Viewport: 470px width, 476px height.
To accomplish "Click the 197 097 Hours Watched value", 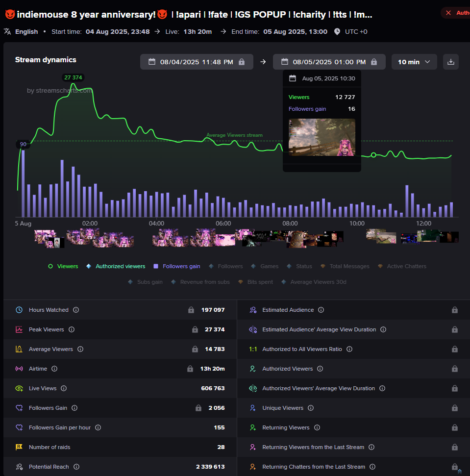I will pos(213,310).
